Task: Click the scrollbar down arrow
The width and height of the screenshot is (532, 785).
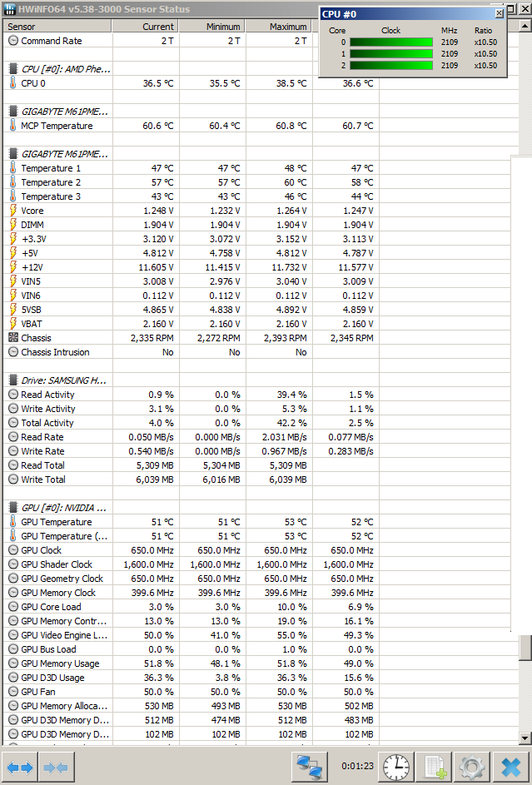Action: tap(525, 738)
